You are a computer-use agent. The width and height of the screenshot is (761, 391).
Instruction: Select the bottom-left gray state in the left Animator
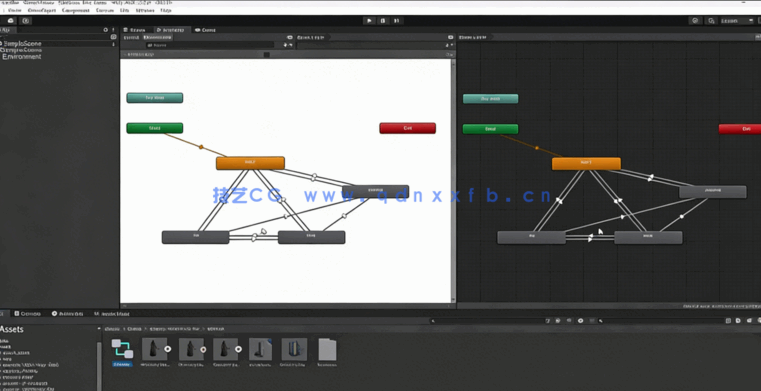pyautogui.click(x=196, y=237)
